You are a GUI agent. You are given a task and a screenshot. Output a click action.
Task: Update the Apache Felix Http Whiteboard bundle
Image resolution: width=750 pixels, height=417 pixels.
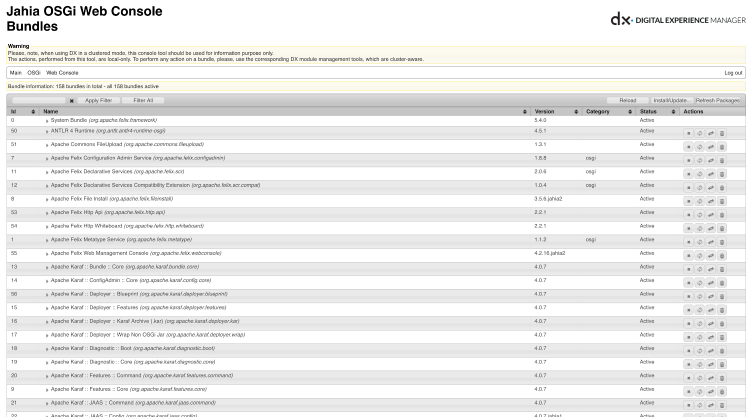point(711,229)
